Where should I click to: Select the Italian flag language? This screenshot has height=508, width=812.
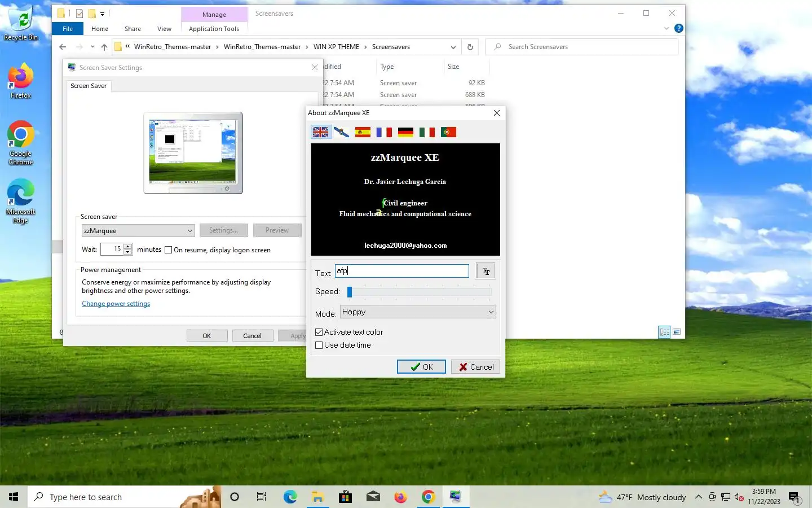tap(427, 132)
